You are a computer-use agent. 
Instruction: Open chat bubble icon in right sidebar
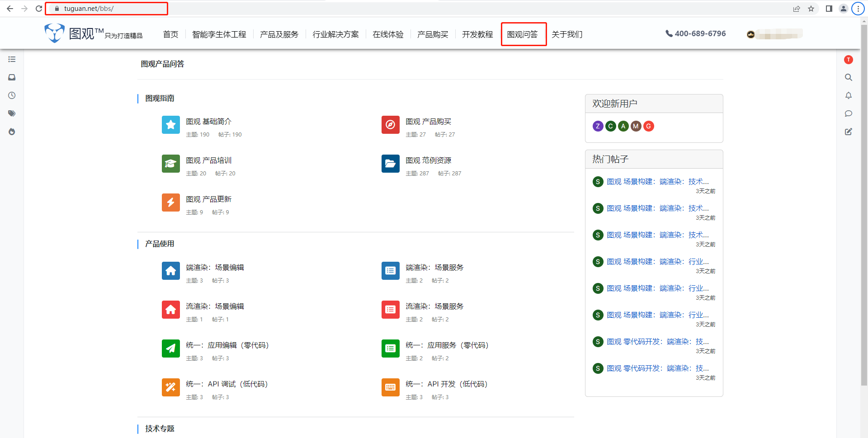tap(849, 113)
